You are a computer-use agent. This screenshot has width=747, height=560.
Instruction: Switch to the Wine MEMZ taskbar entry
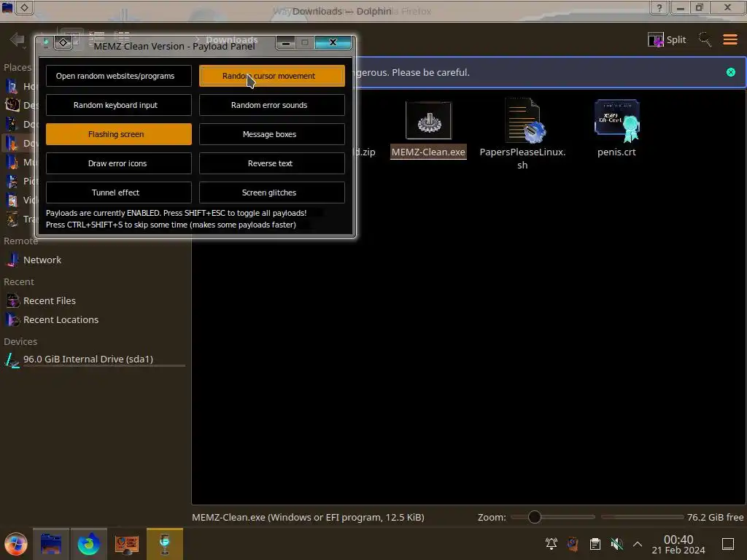[165, 544]
